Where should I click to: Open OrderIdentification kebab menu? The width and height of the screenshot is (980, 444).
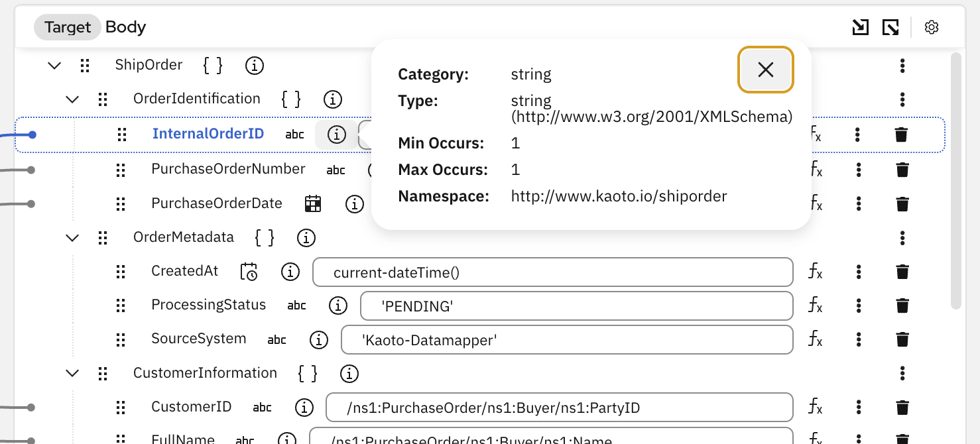click(902, 99)
